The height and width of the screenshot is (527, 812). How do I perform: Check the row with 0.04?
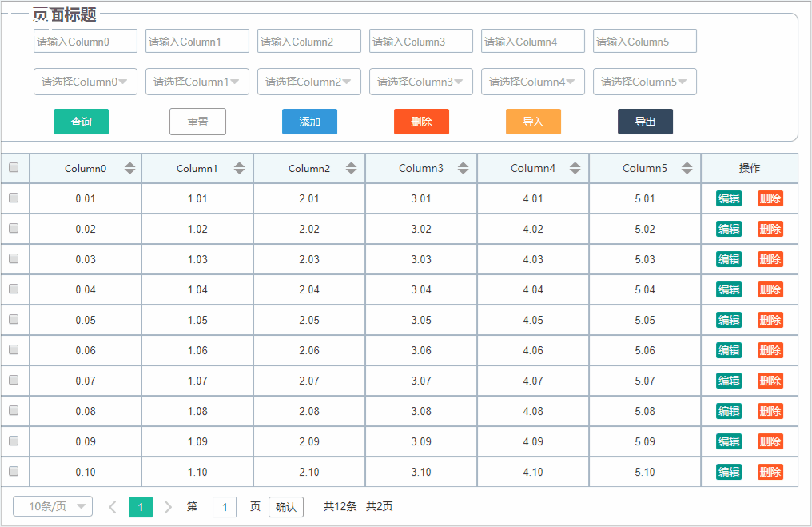coord(14,289)
